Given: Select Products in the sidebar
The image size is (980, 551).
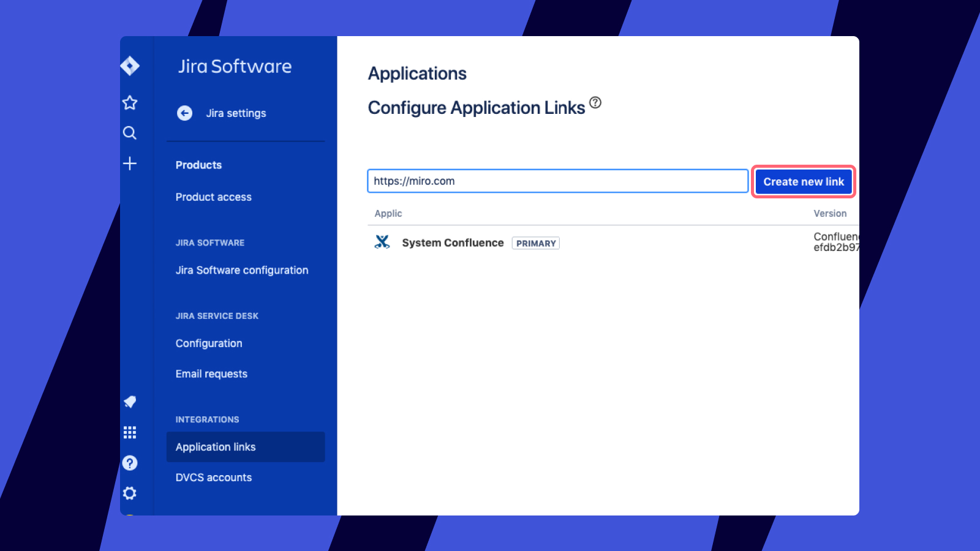Looking at the screenshot, I should (198, 165).
